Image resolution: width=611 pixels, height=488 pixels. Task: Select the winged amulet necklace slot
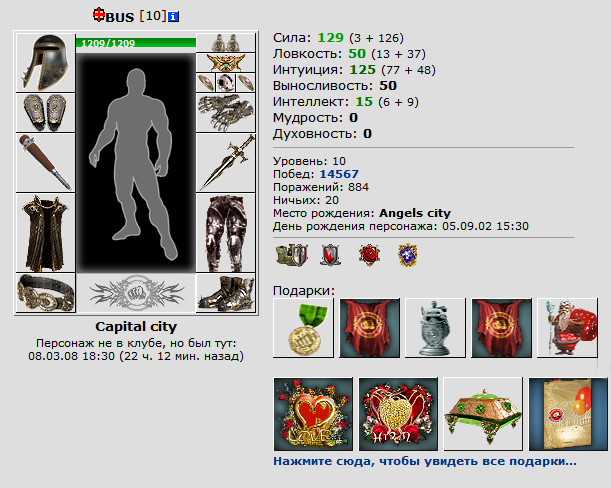coord(226,62)
